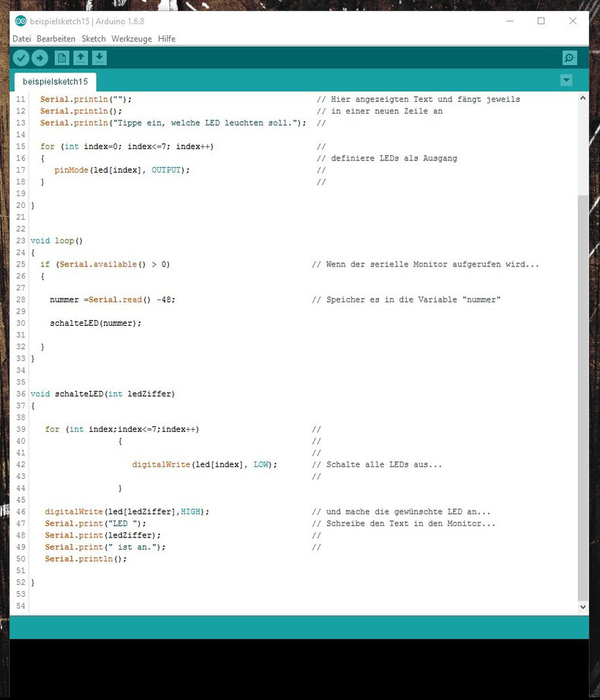600x700 pixels.
Task: Click the vertical scrollbar thumb
Action: click(x=582, y=398)
